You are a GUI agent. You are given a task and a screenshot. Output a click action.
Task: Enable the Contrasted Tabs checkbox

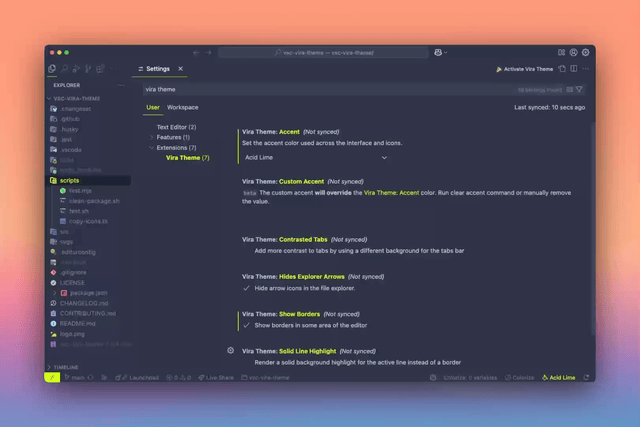246,251
